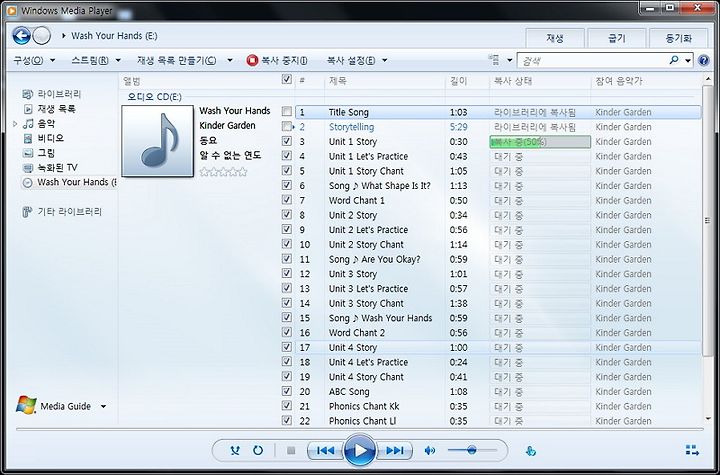Select Wash Your Hands CD in sidebar
Image resolution: width=720 pixels, height=475 pixels.
pyautogui.click(x=69, y=182)
